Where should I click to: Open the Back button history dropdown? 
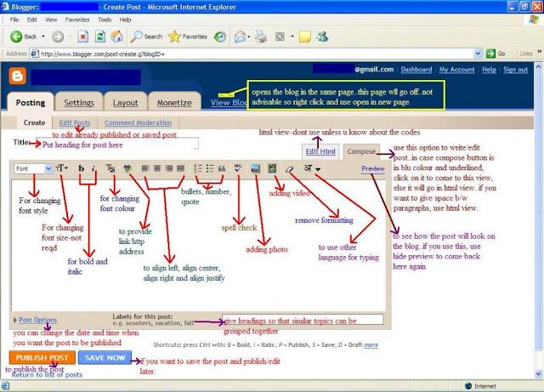tap(43, 37)
